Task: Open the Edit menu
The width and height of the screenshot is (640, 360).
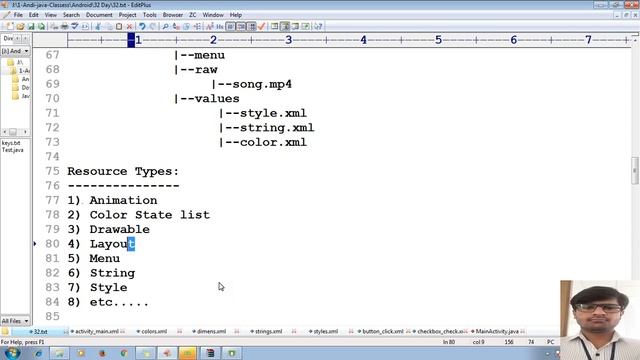Action: coord(33,15)
